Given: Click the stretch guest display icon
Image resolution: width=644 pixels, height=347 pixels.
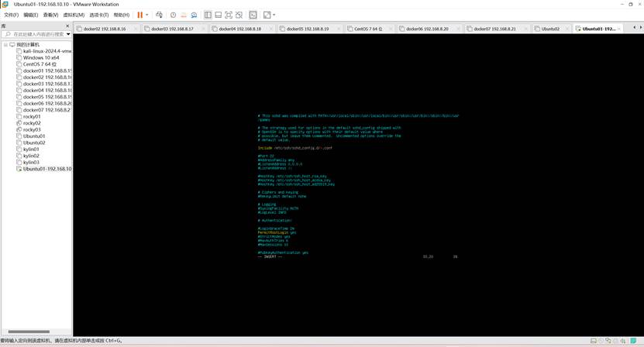Looking at the screenshot, I should (267, 15).
